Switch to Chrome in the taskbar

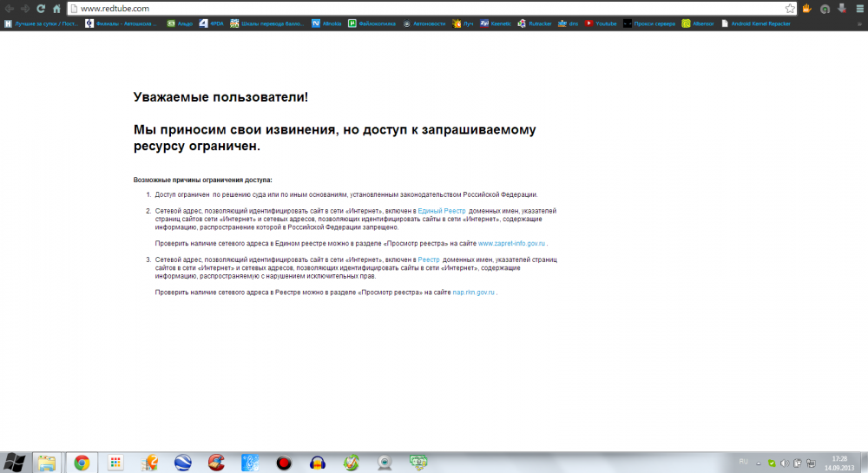pyautogui.click(x=82, y=463)
